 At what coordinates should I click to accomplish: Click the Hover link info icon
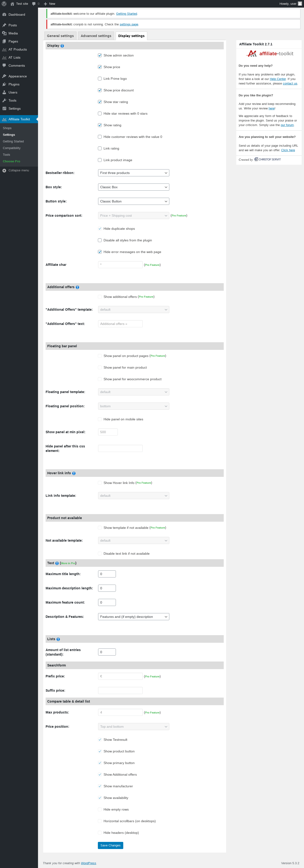[74, 473]
